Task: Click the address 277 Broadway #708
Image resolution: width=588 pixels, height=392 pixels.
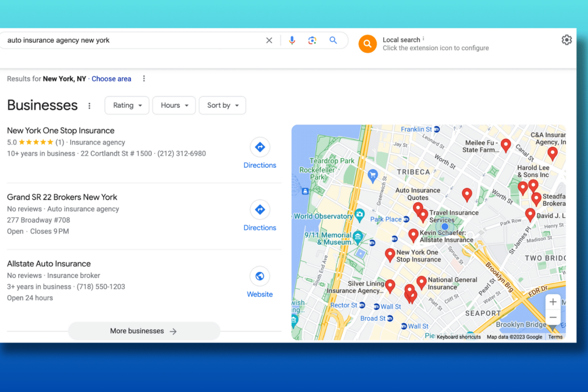Action: pos(39,220)
